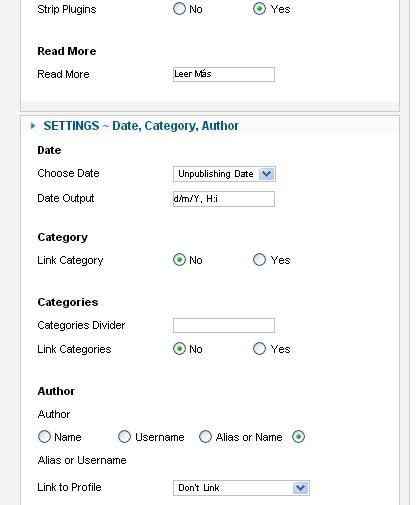Open the Choose Date dropdown
419x505 pixels.
[x=224, y=174]
